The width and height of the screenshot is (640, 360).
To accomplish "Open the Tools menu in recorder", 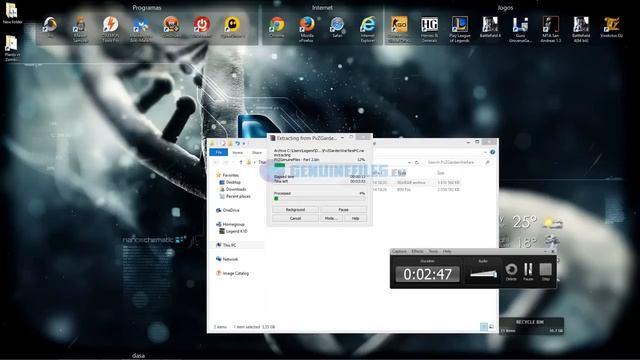I will pos(433,251).
